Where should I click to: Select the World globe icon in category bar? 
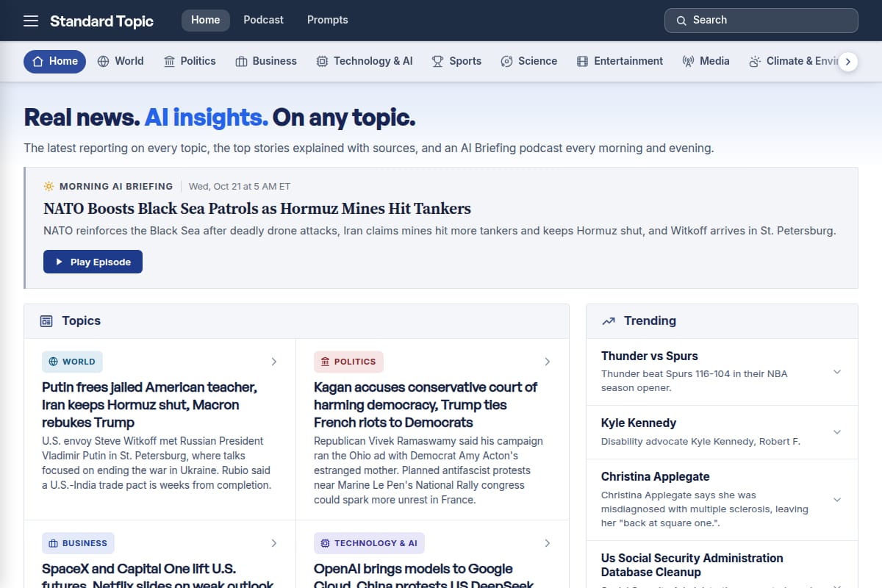(104, 62)
